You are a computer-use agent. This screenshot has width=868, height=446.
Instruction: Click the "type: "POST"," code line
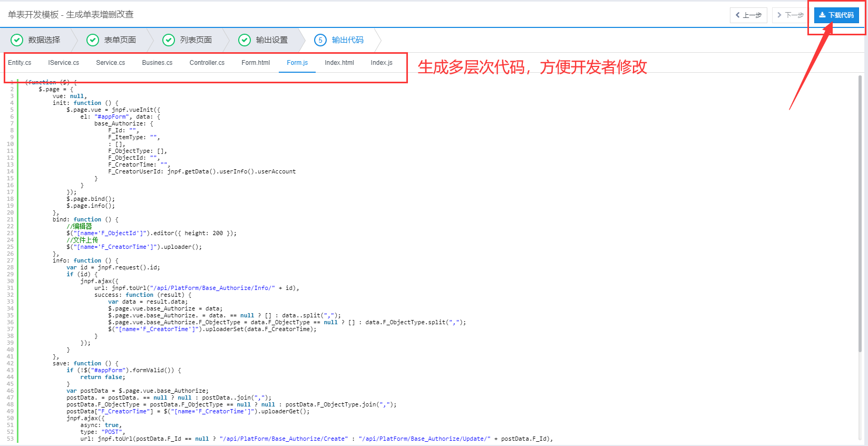click(103, 432)
